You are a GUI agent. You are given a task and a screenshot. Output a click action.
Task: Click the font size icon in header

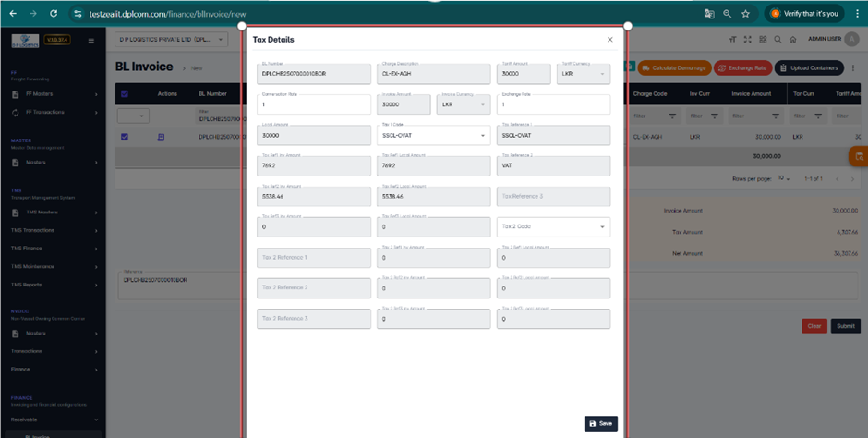(x=732, y=40)
